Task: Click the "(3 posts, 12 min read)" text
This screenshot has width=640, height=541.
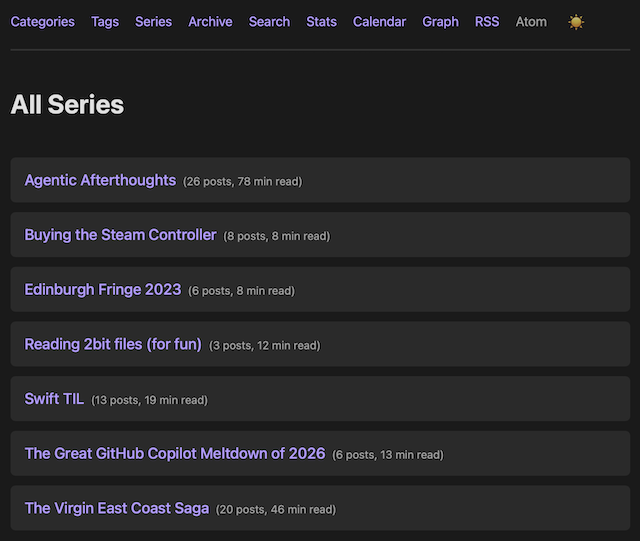Action: click(264, 346)
